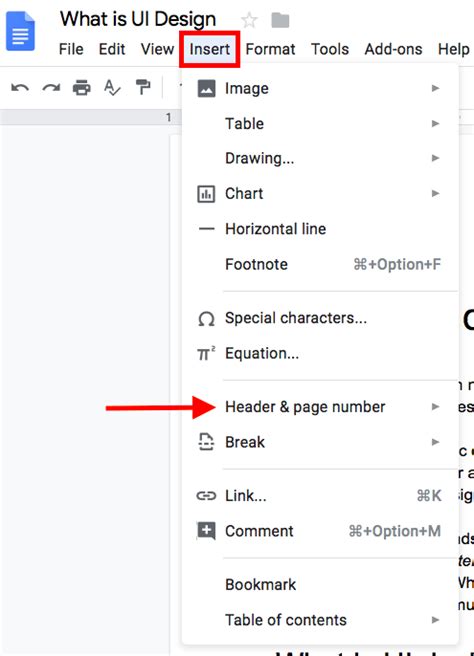Insert a Horizontal line
This screenshot has width=474, height=656.
point(320,229)
